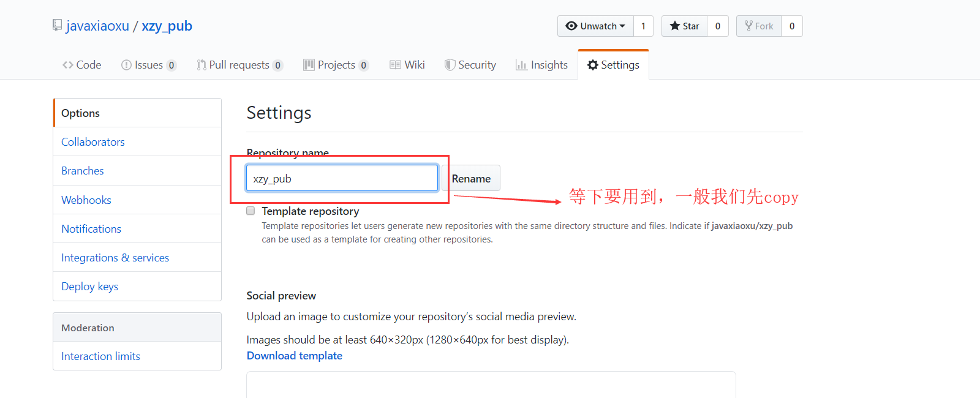The width and height of the screenshot is (980, 398).
Task: Enable the Template repository checkbox
Action: (251, 211)
